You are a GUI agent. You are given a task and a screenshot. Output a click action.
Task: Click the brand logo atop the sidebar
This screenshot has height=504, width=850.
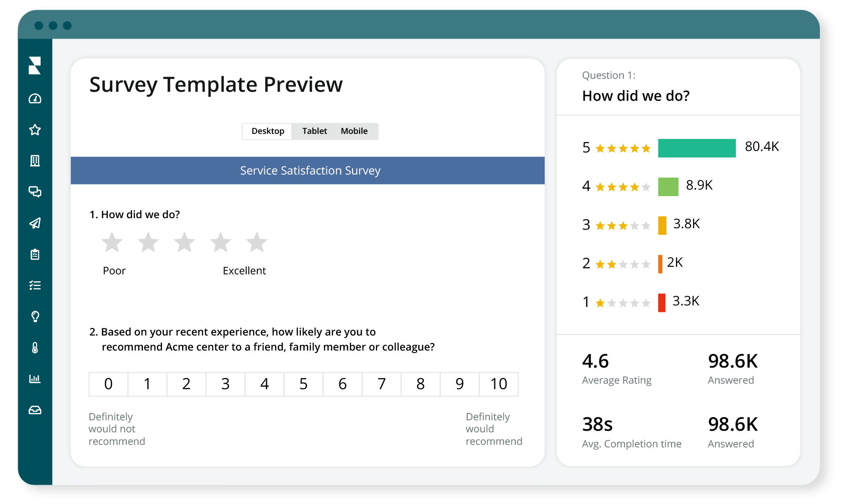[35, 66]
